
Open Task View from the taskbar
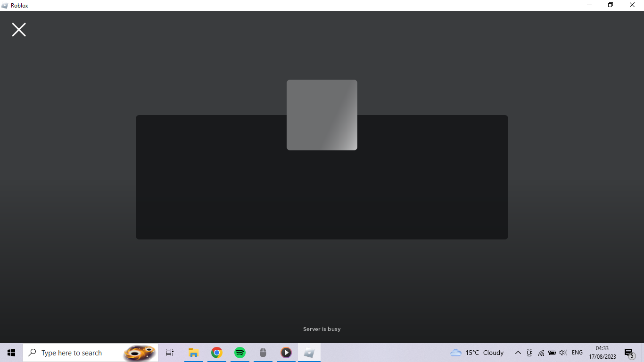170,353
